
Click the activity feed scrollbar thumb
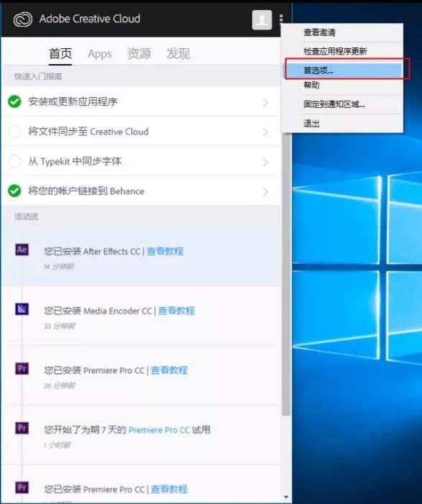pos(285,273)
